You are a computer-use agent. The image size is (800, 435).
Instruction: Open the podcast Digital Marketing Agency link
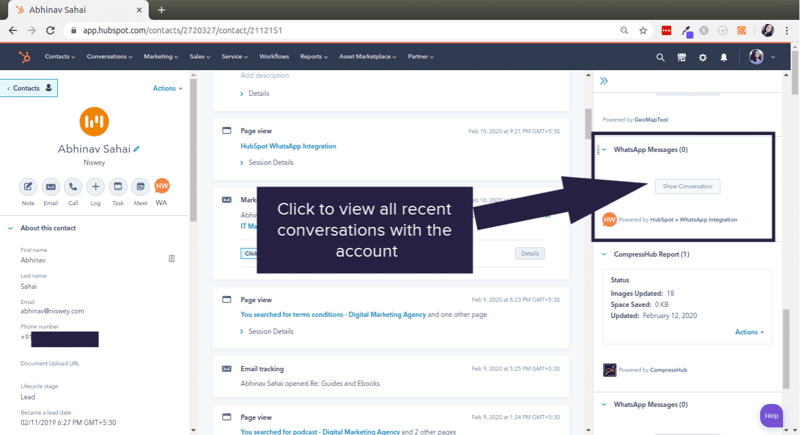320,431
